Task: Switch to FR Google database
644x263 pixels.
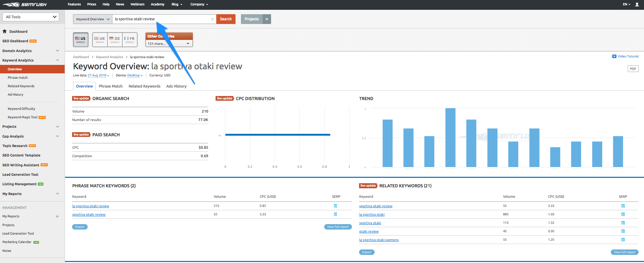Action: point(130,40)
